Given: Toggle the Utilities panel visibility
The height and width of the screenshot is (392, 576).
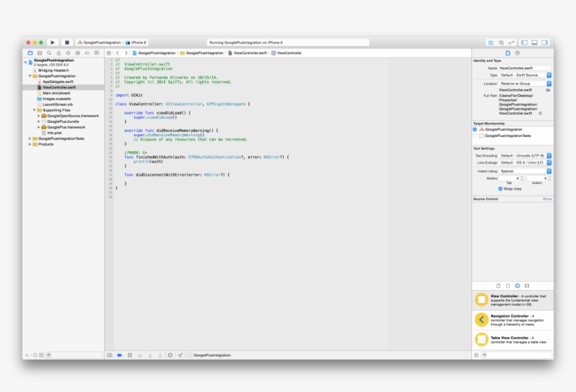Looking at the screenshot, I should click(545, 43).
